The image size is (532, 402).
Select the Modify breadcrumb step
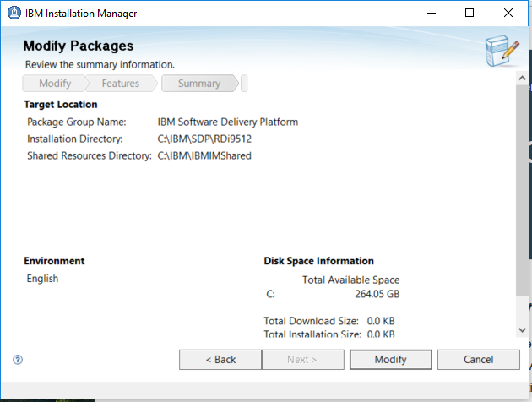[55, 84]
